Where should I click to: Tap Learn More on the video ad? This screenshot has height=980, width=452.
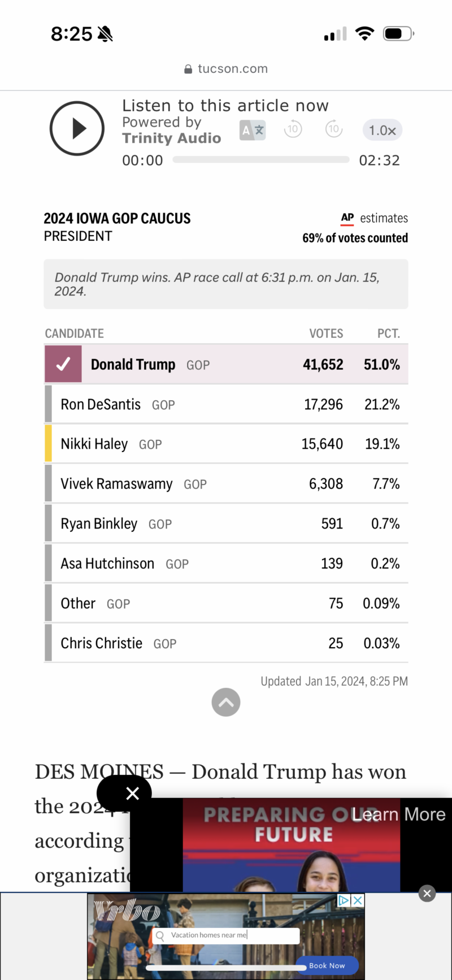tap(398, 814)
